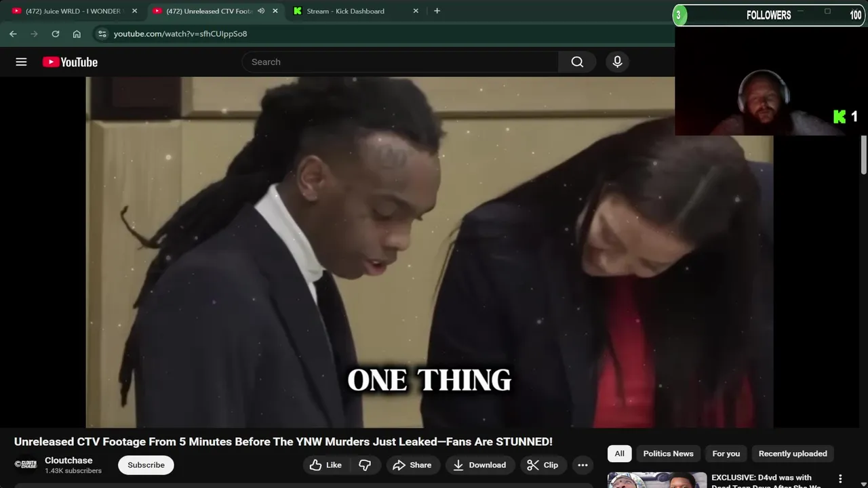Open more actions three-dot menu

583,465
